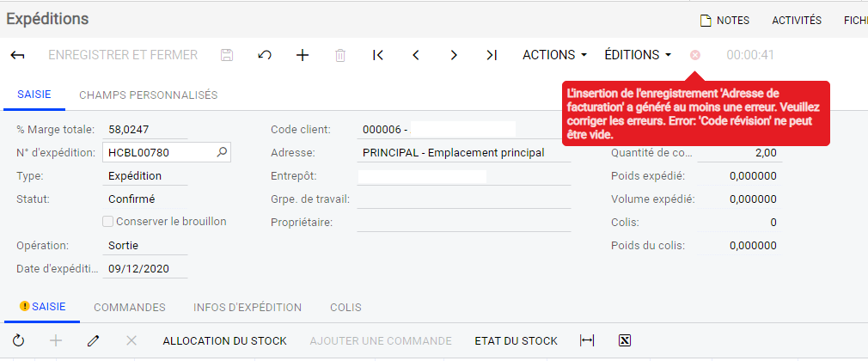Open the COMMANDES tab
Image resolution: width=868 pixels, height=361 pixels.
(130, 308)
